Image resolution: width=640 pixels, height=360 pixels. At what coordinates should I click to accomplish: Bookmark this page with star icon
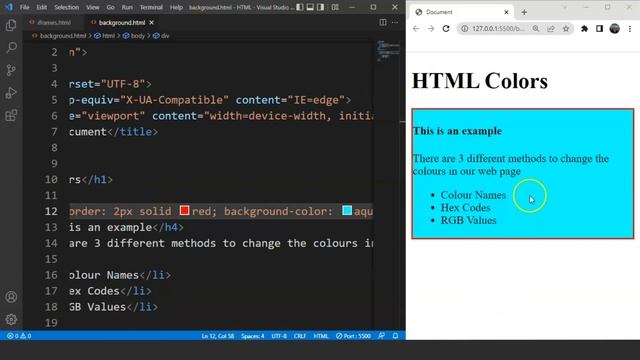566,29
